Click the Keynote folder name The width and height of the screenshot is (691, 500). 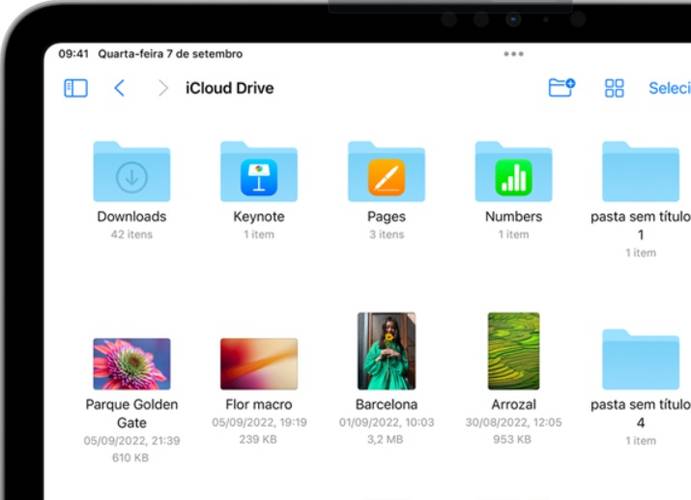pyautogui.click(x=259, y=217)
